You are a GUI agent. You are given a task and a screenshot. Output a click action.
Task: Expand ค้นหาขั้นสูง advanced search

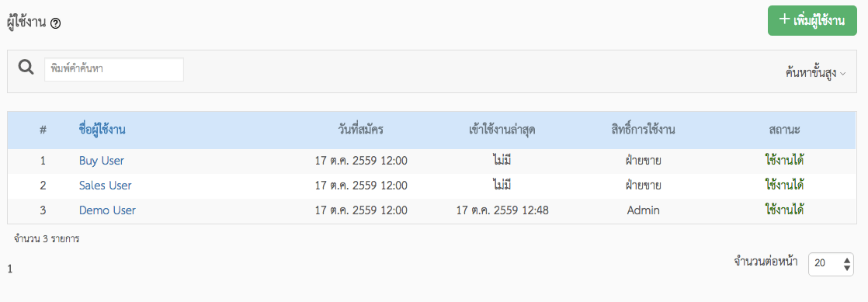click(x=815, y=73)
